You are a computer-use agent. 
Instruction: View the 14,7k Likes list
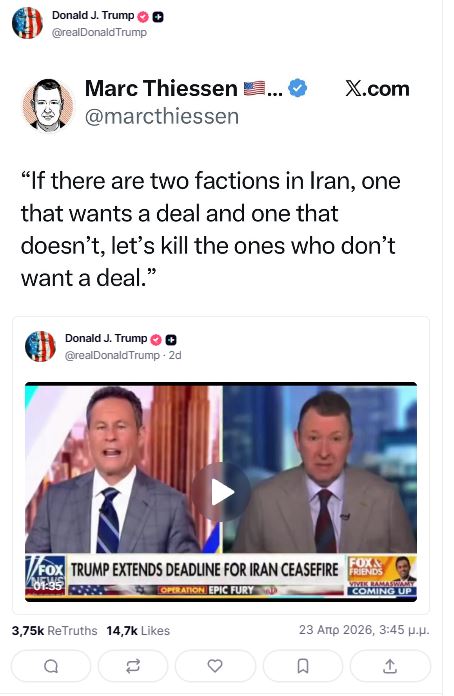[138, 630]
